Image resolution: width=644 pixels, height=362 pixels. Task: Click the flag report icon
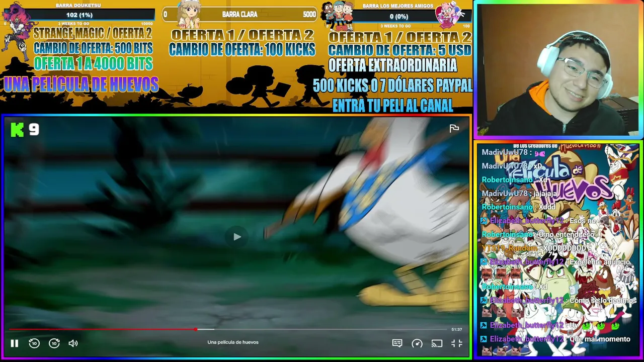454,129
